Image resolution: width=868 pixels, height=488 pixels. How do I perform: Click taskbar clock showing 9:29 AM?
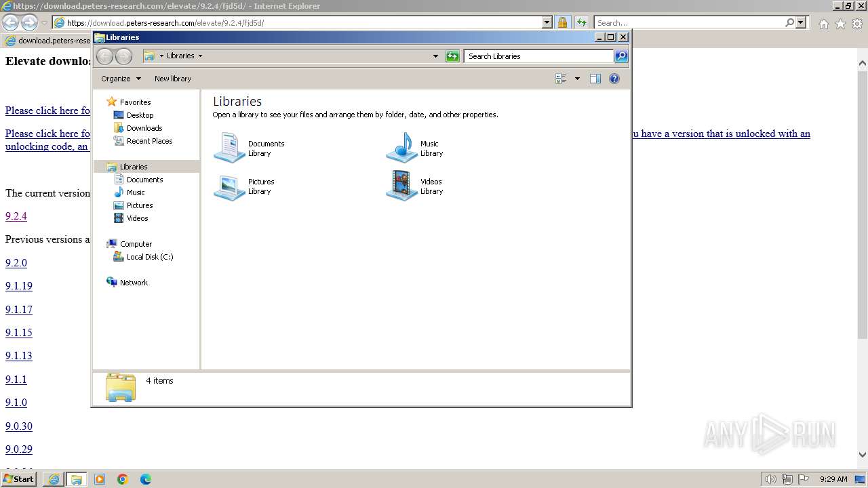point(833,479)
